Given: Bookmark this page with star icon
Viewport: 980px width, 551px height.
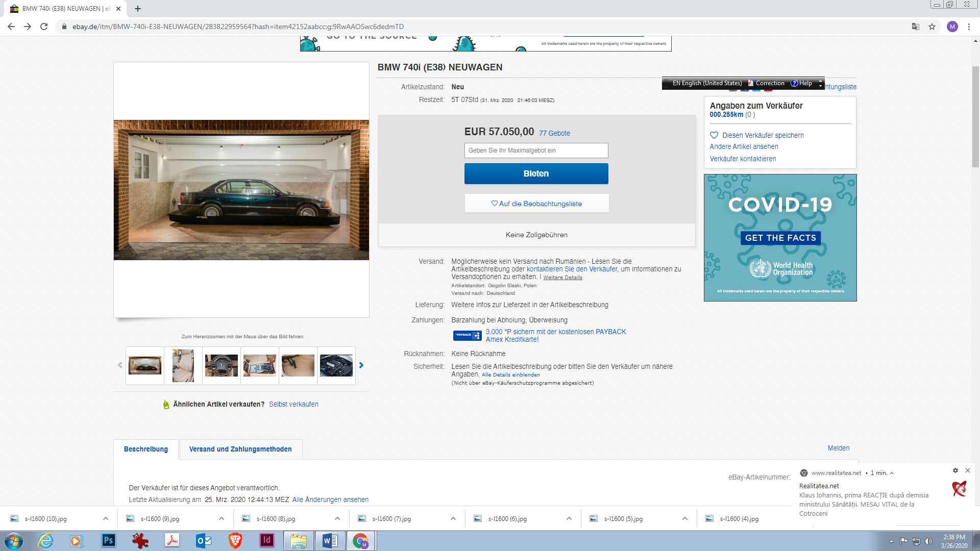Looking at the screenshot, I should (932, 27).
